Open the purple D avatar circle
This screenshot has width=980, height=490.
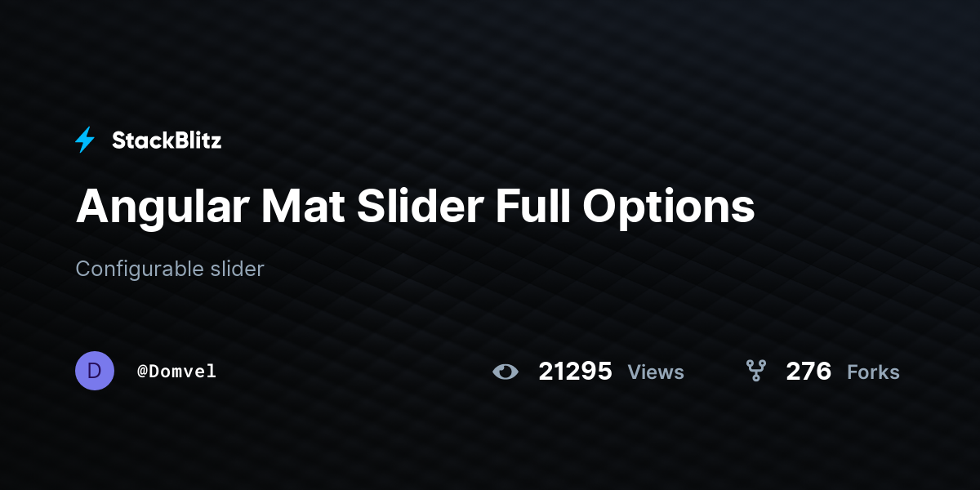(x=95, y=371)
